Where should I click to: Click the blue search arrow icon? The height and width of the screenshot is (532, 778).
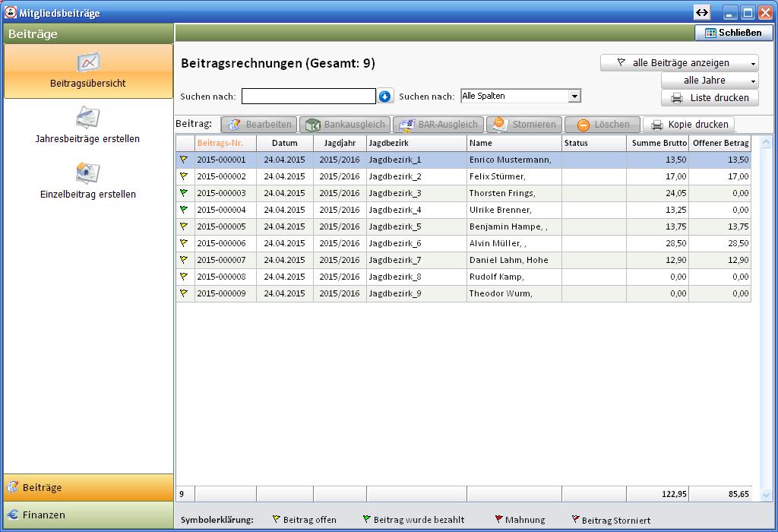click(384, 97)
